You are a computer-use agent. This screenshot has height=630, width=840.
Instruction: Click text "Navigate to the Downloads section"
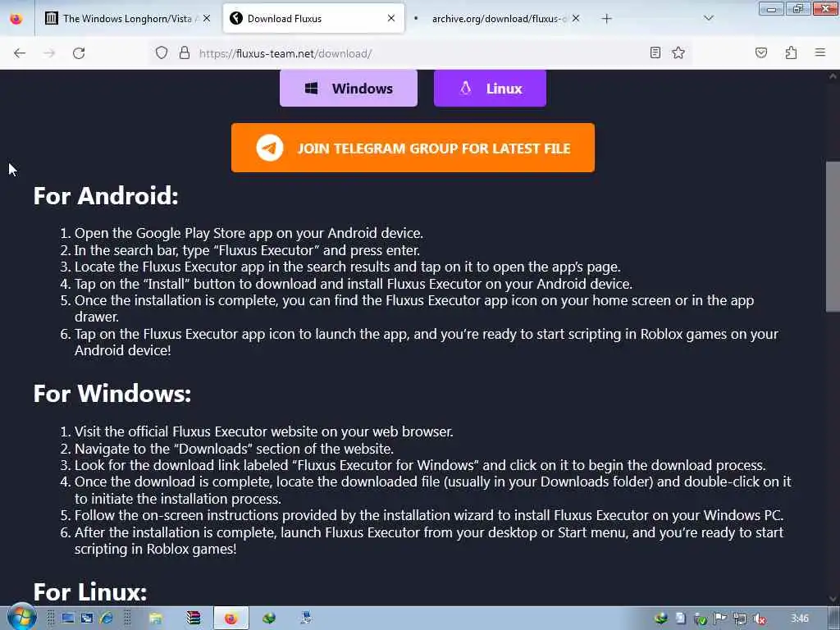pos(234,449)
